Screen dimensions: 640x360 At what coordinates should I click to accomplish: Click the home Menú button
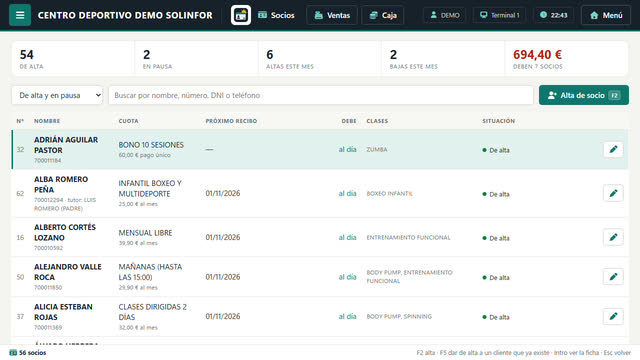[x=606, y=15]
